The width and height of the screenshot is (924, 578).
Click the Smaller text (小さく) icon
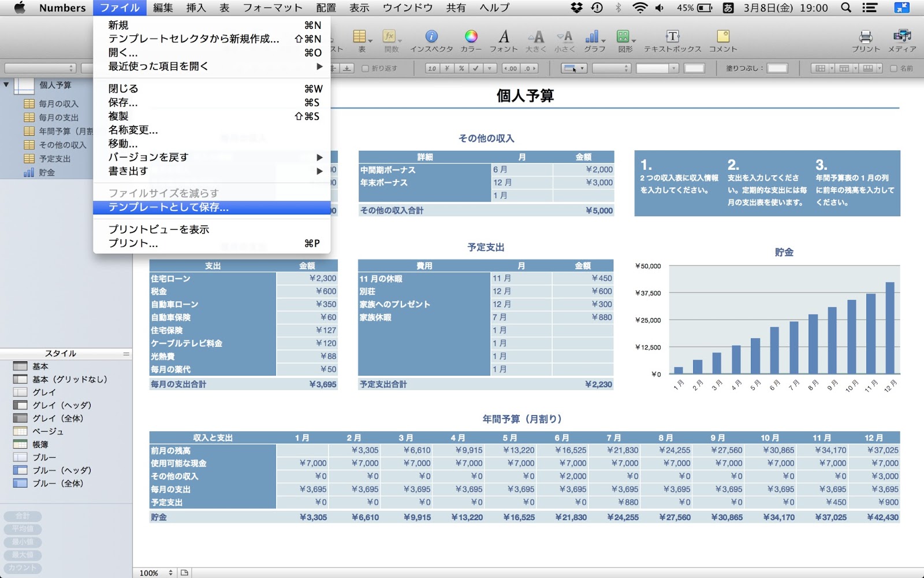565,36
